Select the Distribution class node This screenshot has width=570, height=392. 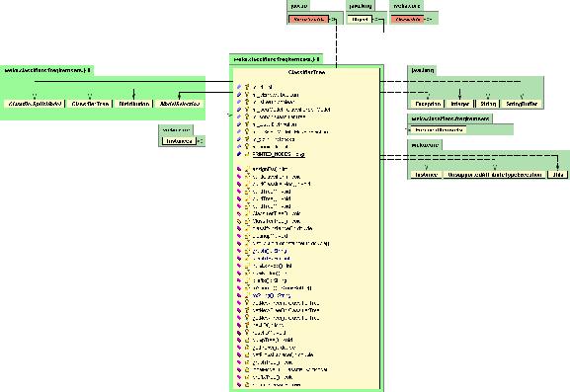[134, 104]
